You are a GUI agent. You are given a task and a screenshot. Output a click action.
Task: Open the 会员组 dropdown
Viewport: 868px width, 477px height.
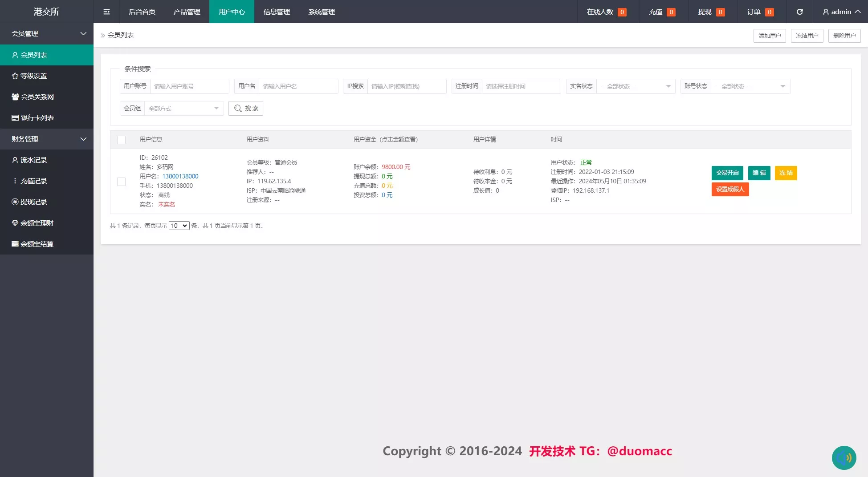tap(183, 108)
